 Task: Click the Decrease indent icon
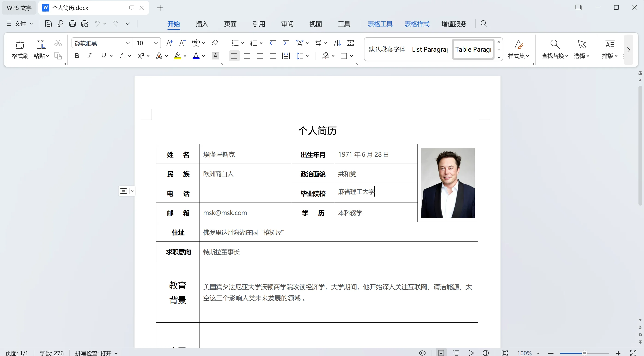click(x=273, y=43)
